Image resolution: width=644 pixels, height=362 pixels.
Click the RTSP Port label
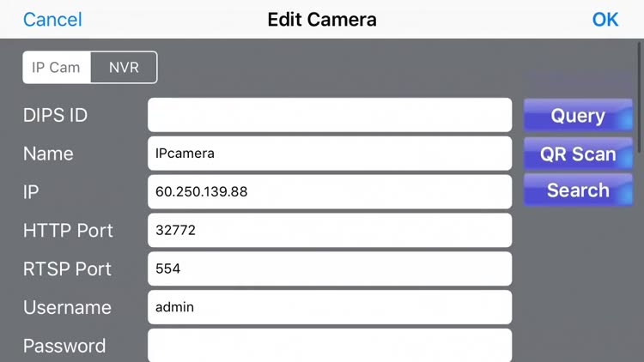pyautogui.click(x=66, y=268)
